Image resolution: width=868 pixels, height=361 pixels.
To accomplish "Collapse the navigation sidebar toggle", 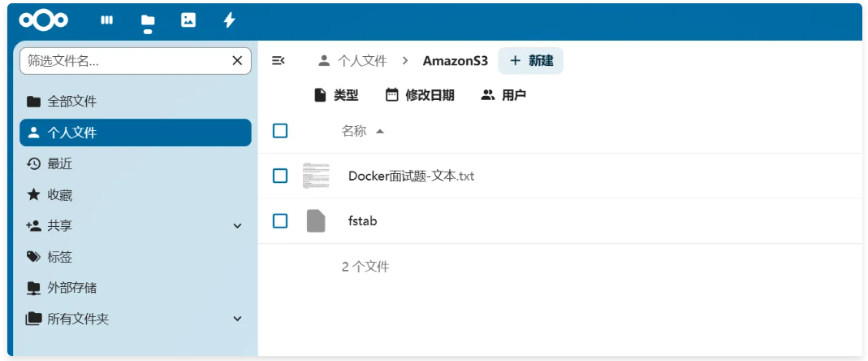I will (278, 60).
